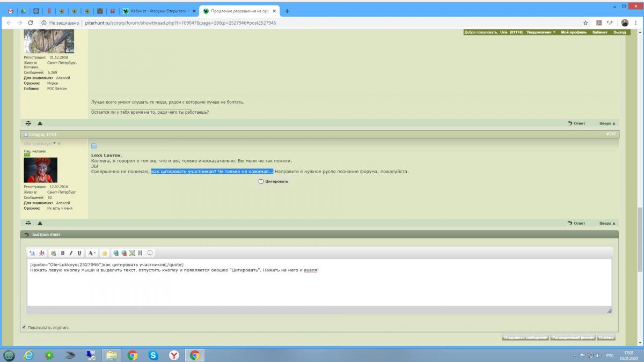644x362 pixels.
Task: Click the "Расширенный режим" button
Action: [x=573, y=337]
